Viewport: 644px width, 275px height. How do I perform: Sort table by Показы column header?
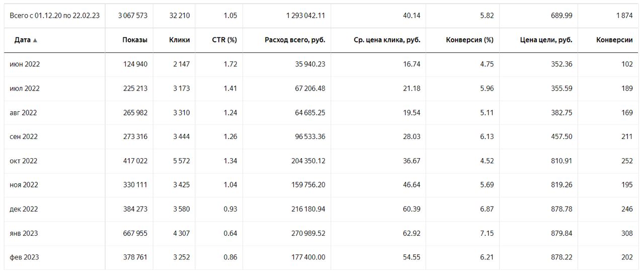click(x=134, y=40)
